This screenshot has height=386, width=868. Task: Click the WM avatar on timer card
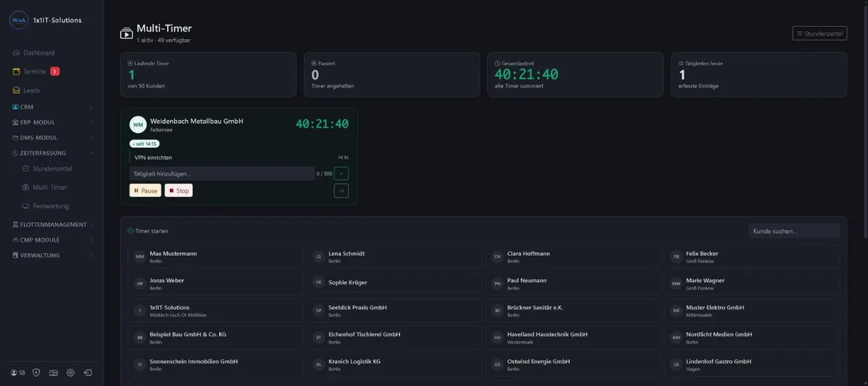point(137,124)
